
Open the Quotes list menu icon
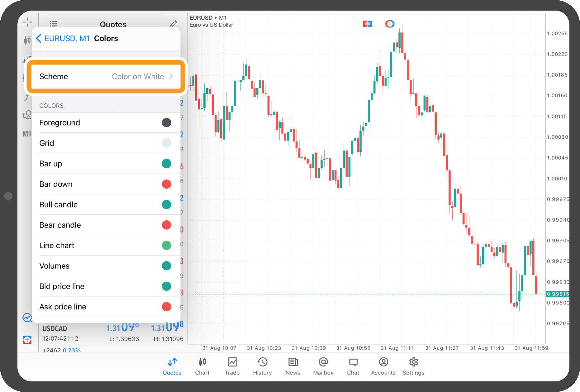click(x=54, y=24)
